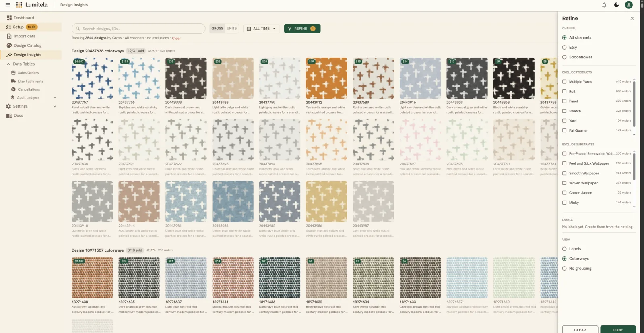Tick the Fat Quarter checkbox

(564, 130)
